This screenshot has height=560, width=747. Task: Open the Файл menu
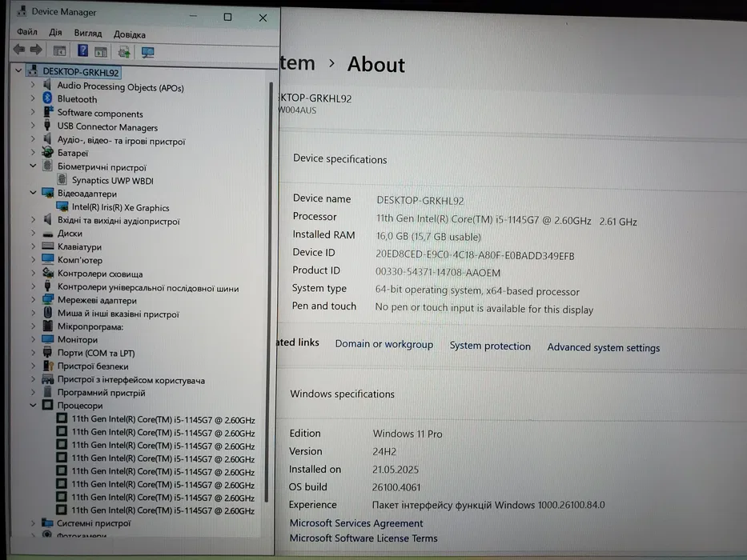[x=27, y=32]
